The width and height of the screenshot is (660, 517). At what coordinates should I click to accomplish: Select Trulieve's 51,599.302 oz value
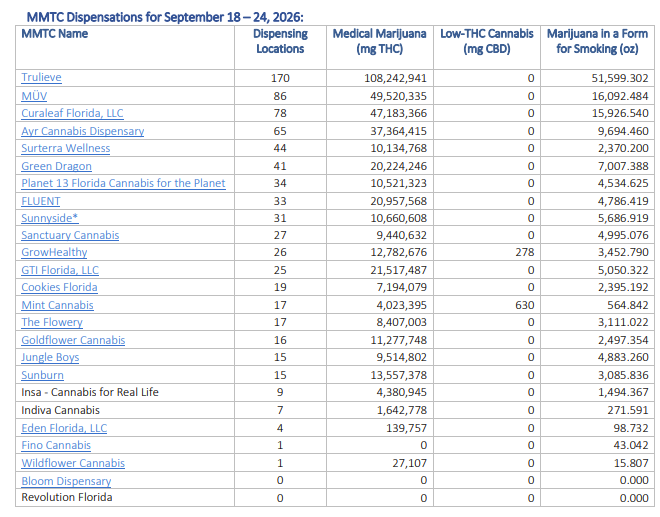click(x=620, y=78)
